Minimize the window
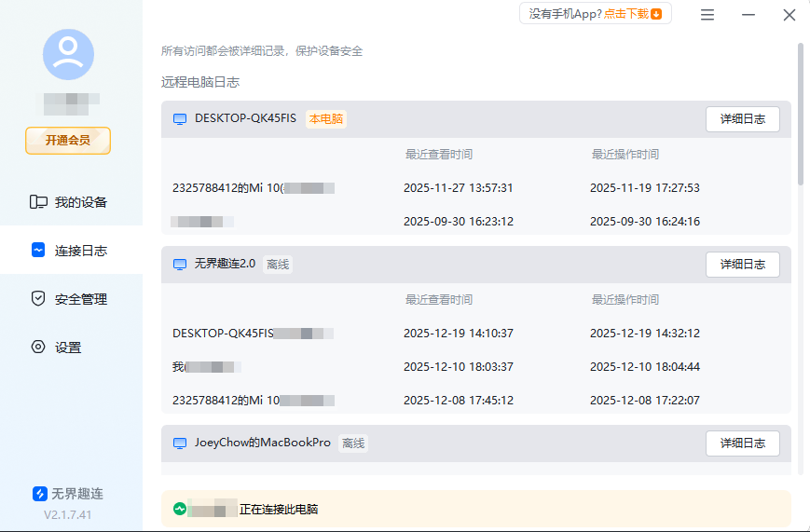810x532 pixels. [x=748, y=15]
